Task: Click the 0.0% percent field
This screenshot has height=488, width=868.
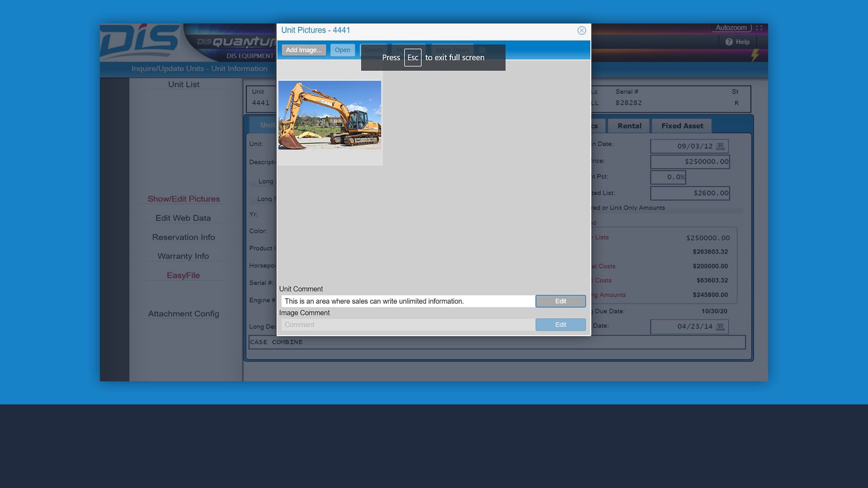Action: [x=668, y=177]
